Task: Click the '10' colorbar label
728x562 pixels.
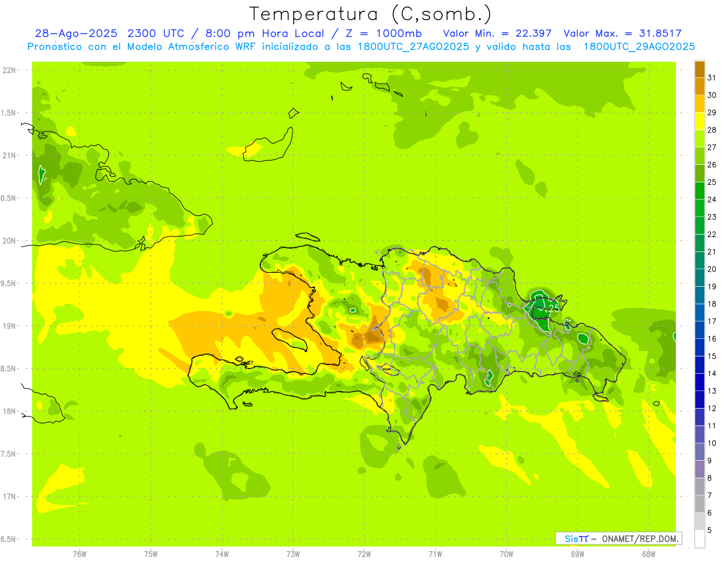Action: pos(712,443)
